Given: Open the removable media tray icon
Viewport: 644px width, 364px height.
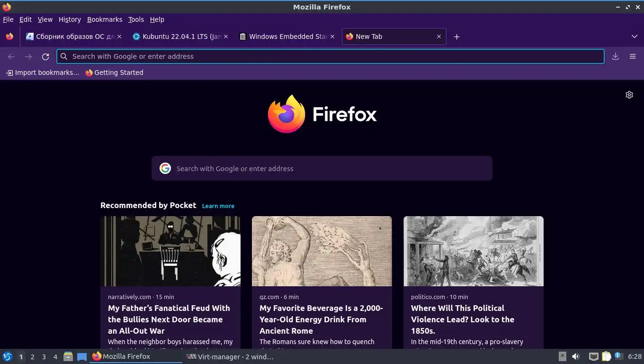Looking at the screenshot, I should tap(563, 356).
